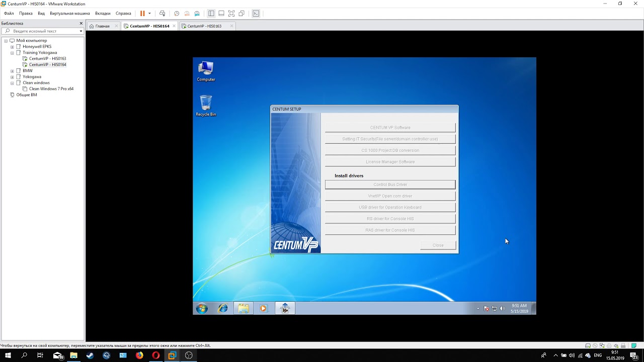Toggle the console view toolbar icon
Viewport: 644px width, 362px height.
pyautogui.click(x=256, y=14)
